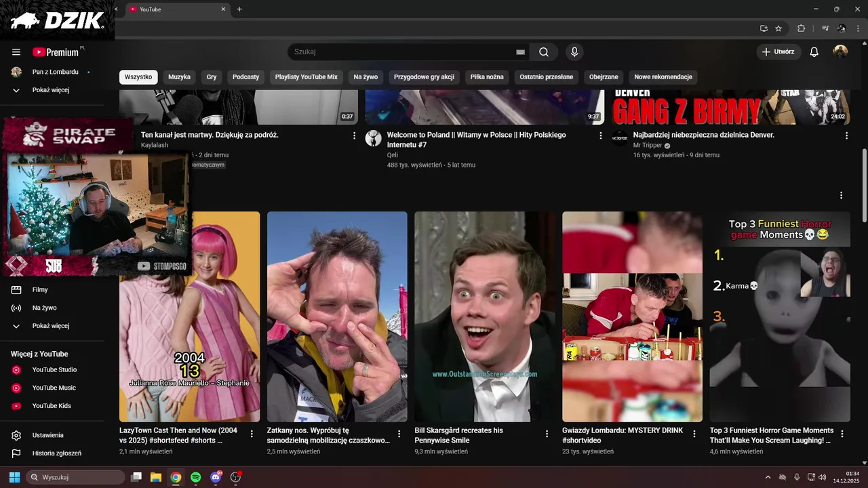Click the install app icon in address bar
The height and width of the screenshot is (488, 868).
764,28
